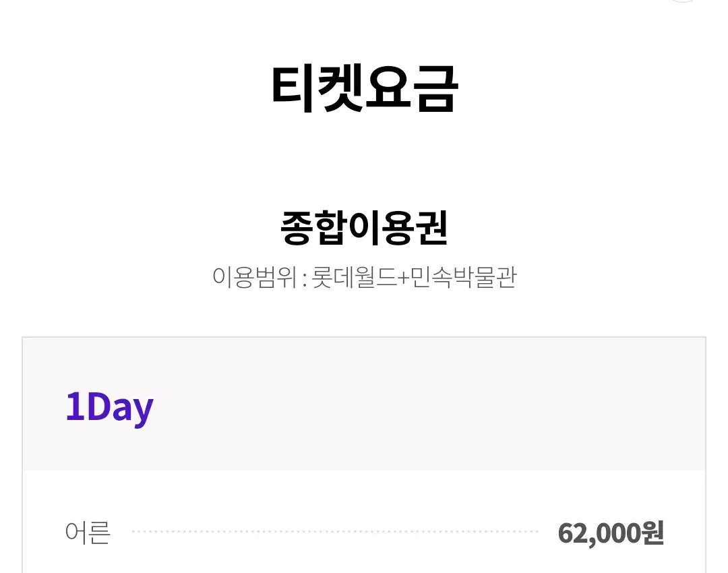Click the character 권 in 종합이용권
This screenshot has height=573, width=728.
(x=432, y=228)
